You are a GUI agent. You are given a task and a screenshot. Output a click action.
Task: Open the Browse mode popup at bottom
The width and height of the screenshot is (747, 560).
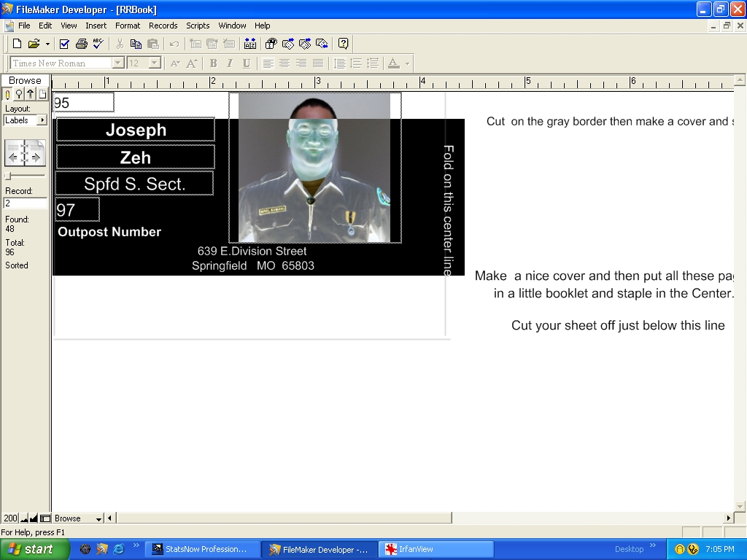click(78, 518)
